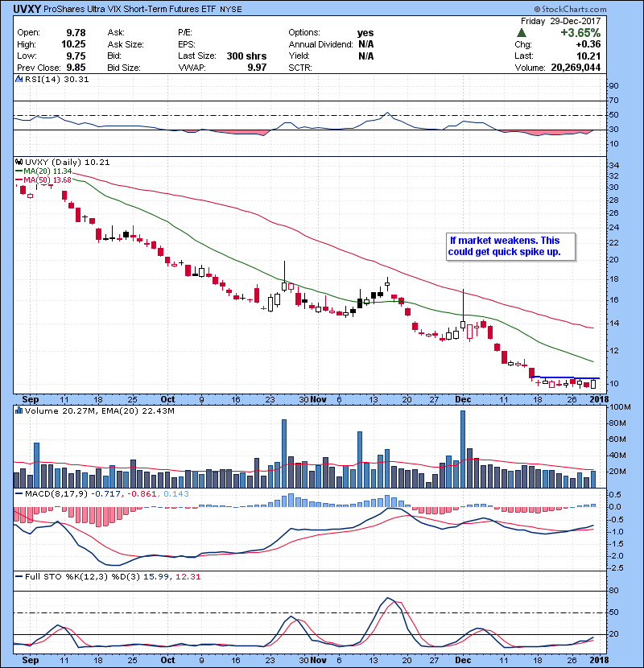Click the blue horizontal support line near 10

click(566, 377)
